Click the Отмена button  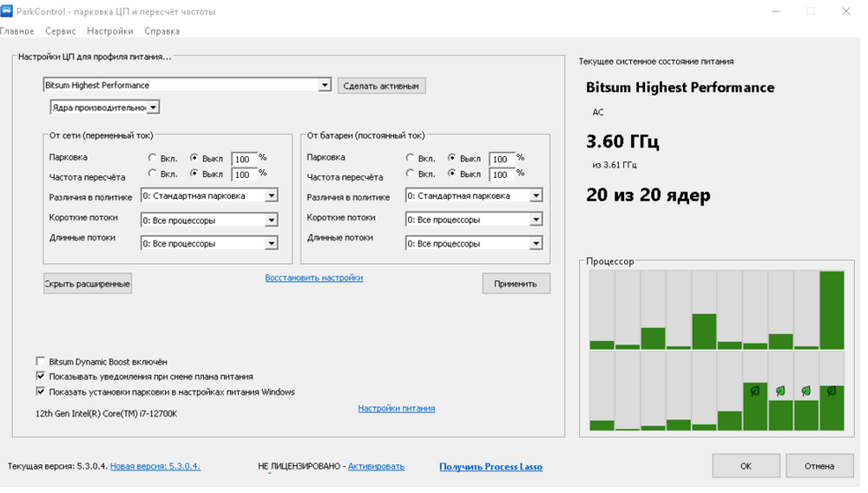(x=819, y=466)
